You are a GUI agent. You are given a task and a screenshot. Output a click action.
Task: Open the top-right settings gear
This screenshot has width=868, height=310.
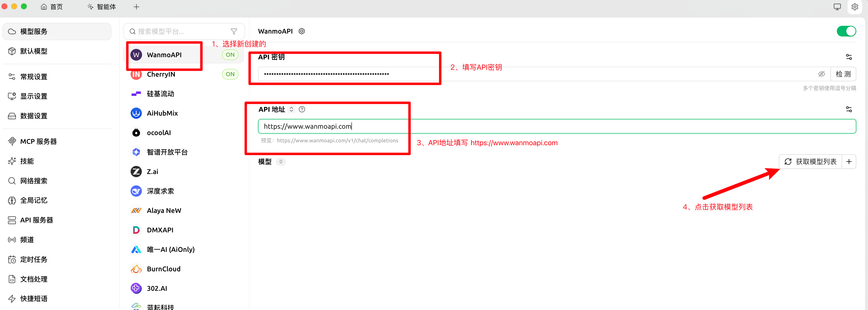(x=855, y=7)
